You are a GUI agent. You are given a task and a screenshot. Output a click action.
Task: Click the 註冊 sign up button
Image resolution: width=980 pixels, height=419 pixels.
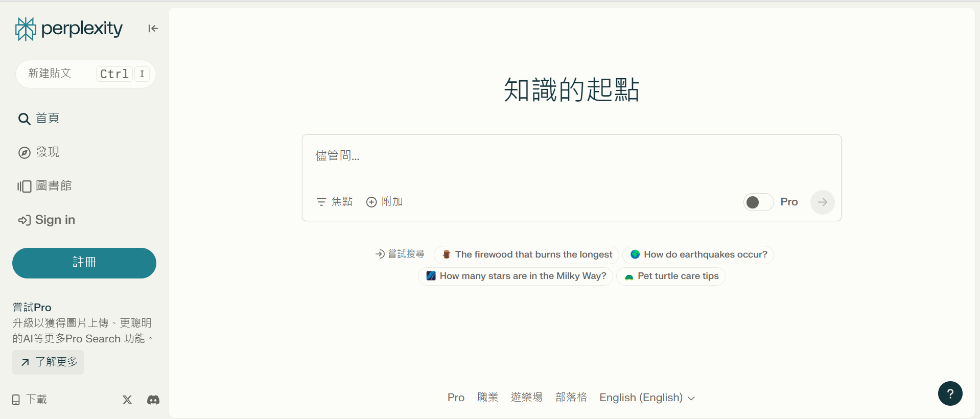(84, 263)
